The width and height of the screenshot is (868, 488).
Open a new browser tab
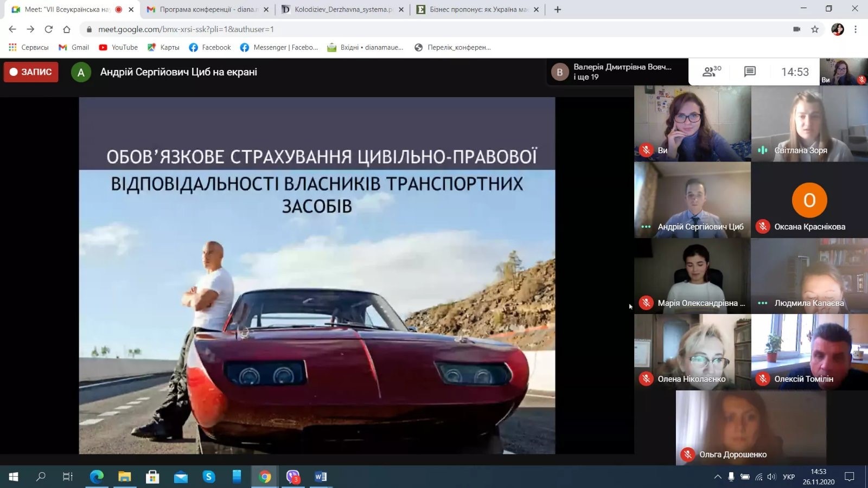(x=557, y=9)
